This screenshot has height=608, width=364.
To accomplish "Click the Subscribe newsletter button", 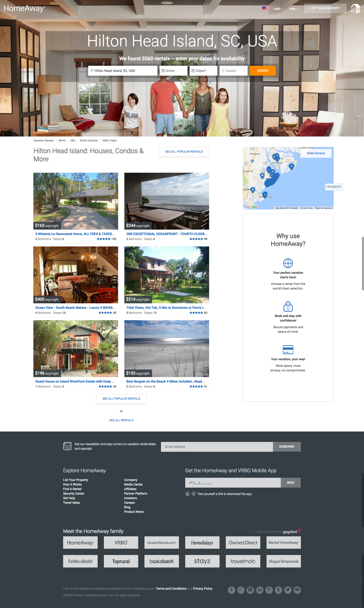I will coord(286,447).
